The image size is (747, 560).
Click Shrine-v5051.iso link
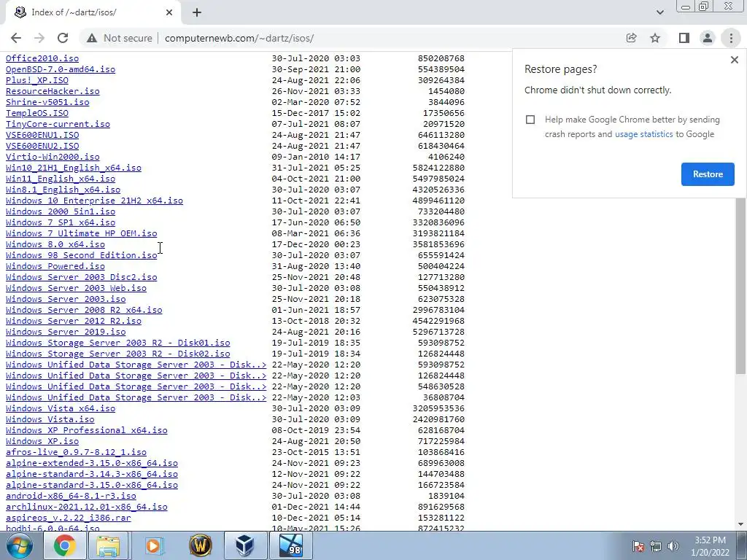click(47, 102)
